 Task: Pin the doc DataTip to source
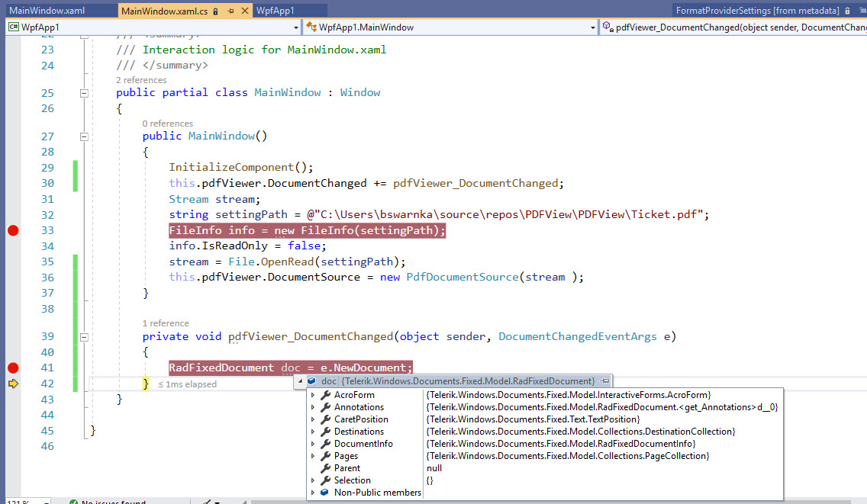(605, 380)
